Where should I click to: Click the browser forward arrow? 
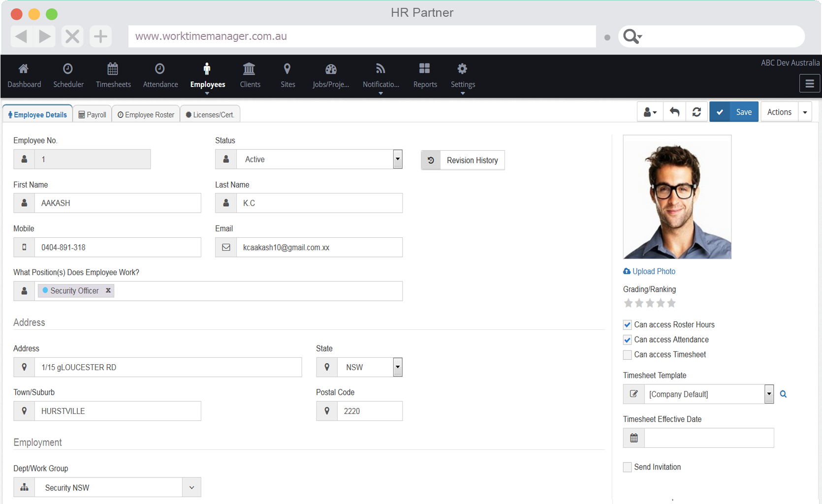45,36
